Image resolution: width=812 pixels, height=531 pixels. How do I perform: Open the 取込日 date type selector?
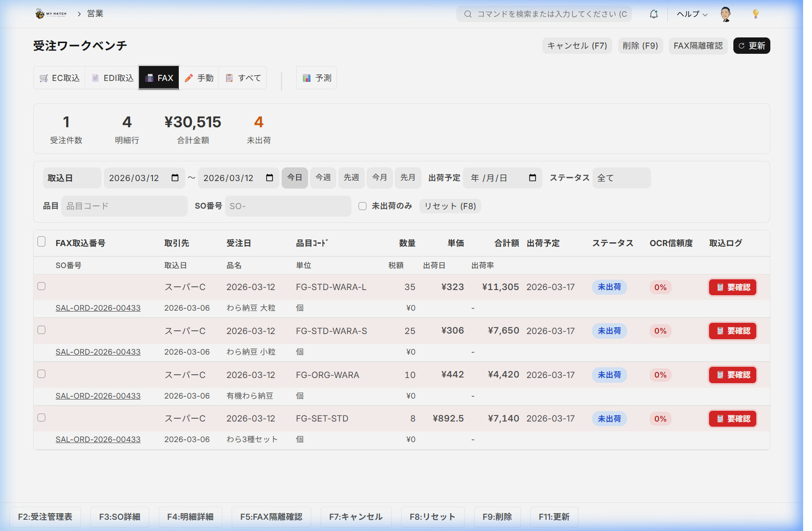click(72, 178)
